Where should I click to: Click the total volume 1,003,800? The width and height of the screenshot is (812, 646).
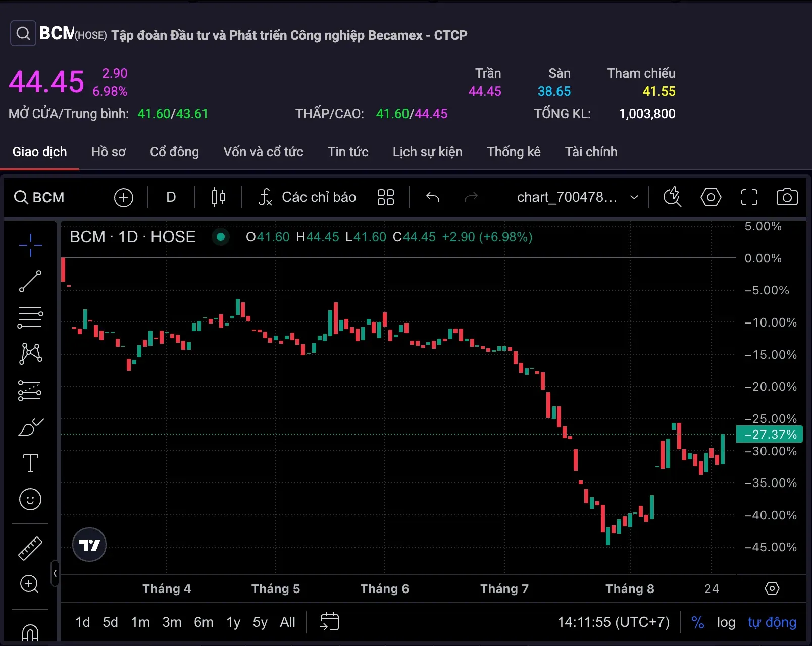pyautogui.click(x=647, y=114)
